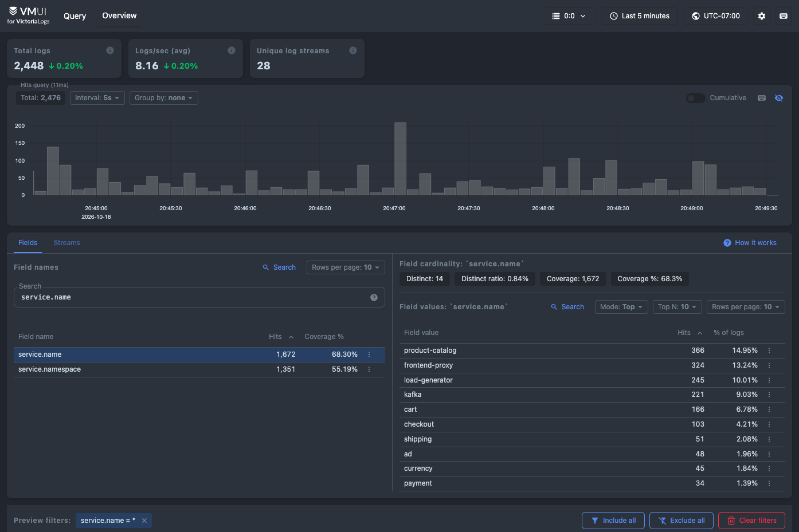
Task: Open the Top N: 10 dropdown
Action: point(677,307)
